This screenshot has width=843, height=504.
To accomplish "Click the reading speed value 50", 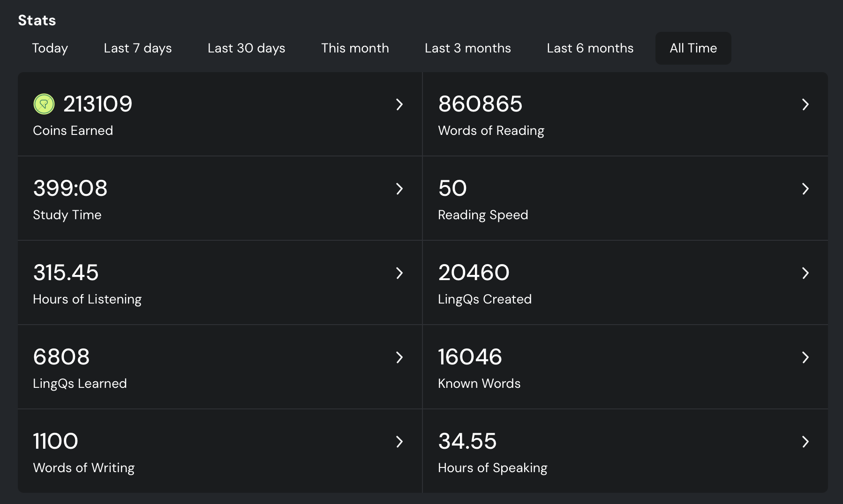I will 452,188.
